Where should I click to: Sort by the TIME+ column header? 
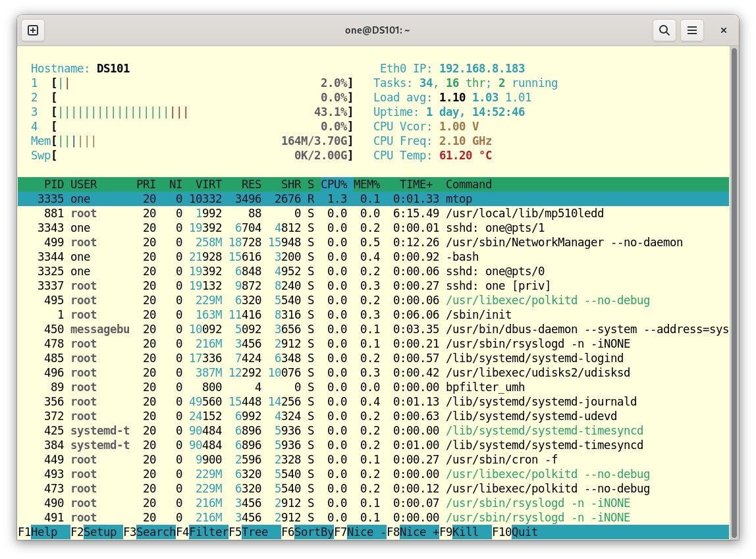416,184
